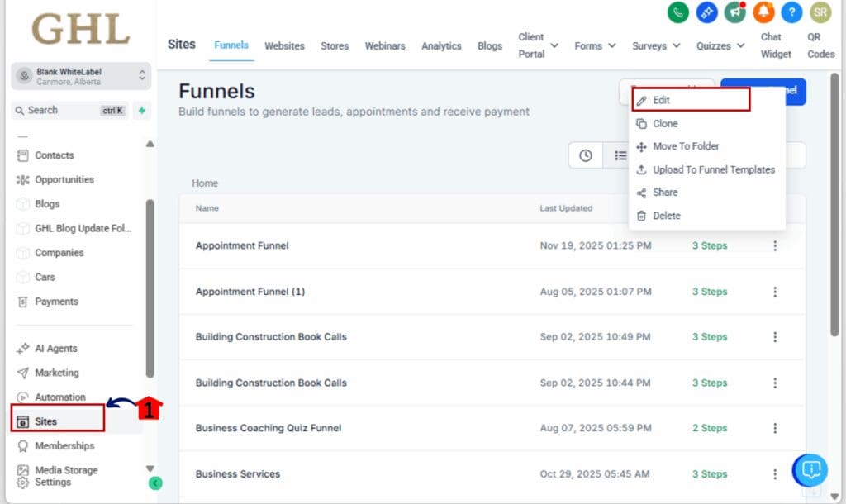Select the Contacts icon in the sidebar
Screen dimensions: 846x504
click(22, 155)
